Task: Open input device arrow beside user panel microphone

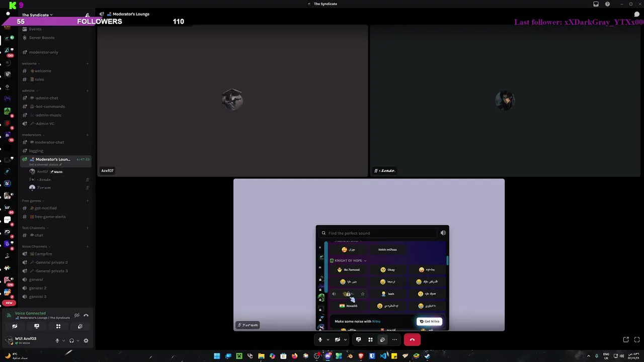Action: click(63, 341)
